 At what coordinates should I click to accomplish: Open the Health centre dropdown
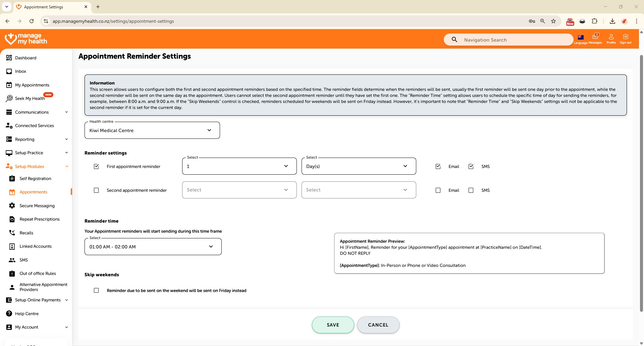152,130
